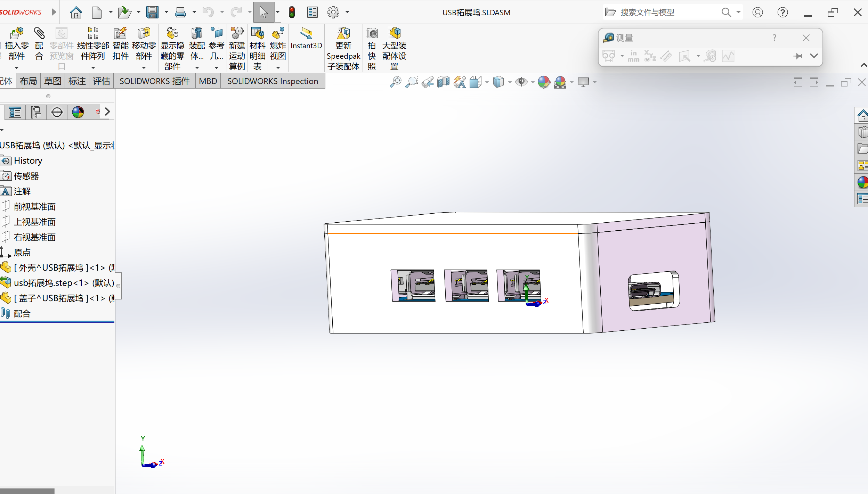Toggle Hide/Show Items eye icon

tap(521, 82)
